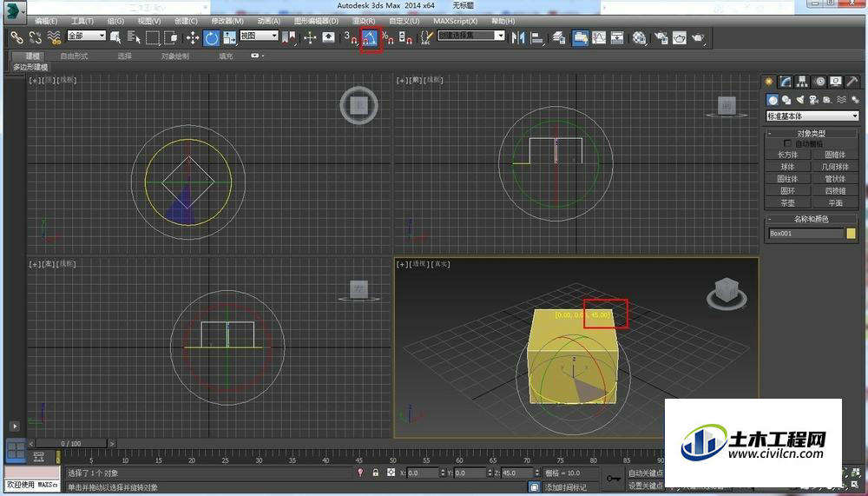Open the 修改器(M) menu
The image size is (868, 496).
227,21
